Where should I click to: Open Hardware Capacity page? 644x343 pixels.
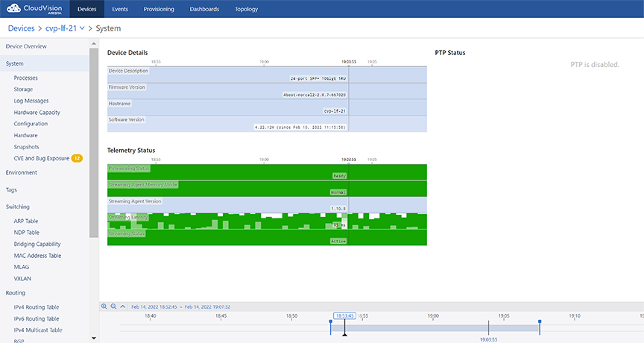coord(37,112)
